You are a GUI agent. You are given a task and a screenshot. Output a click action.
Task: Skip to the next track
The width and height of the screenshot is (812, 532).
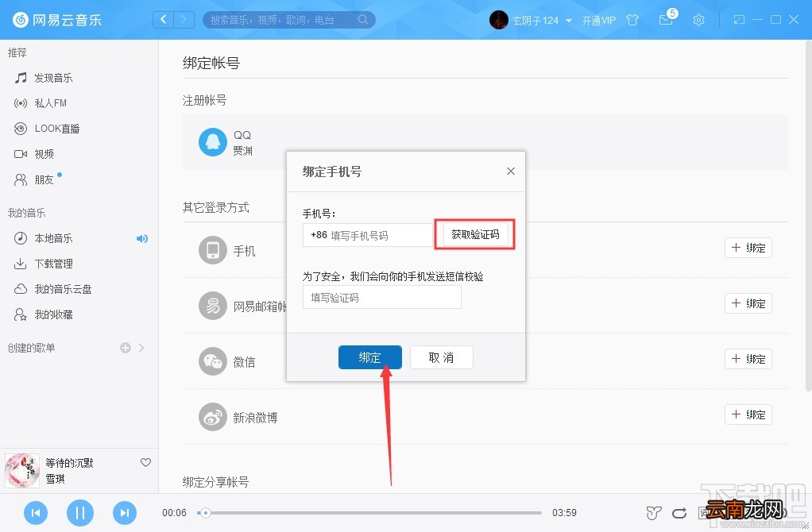point(125,513)
